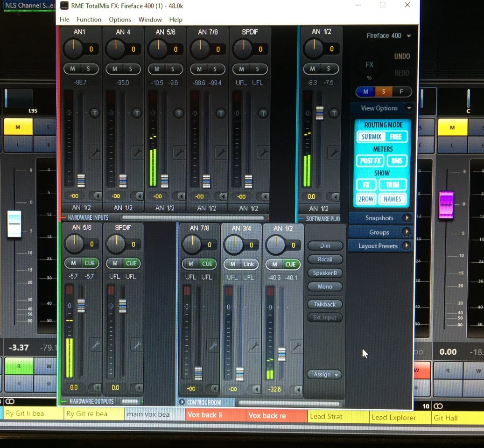Open wrench settings on control room AN 7/8
484x448 pixels.
[213, 346]
